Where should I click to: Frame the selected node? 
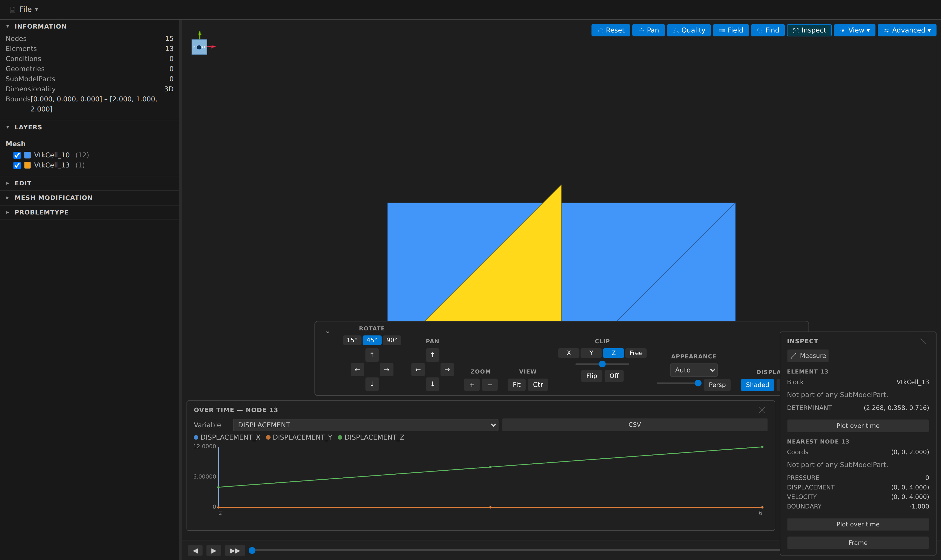858,543
